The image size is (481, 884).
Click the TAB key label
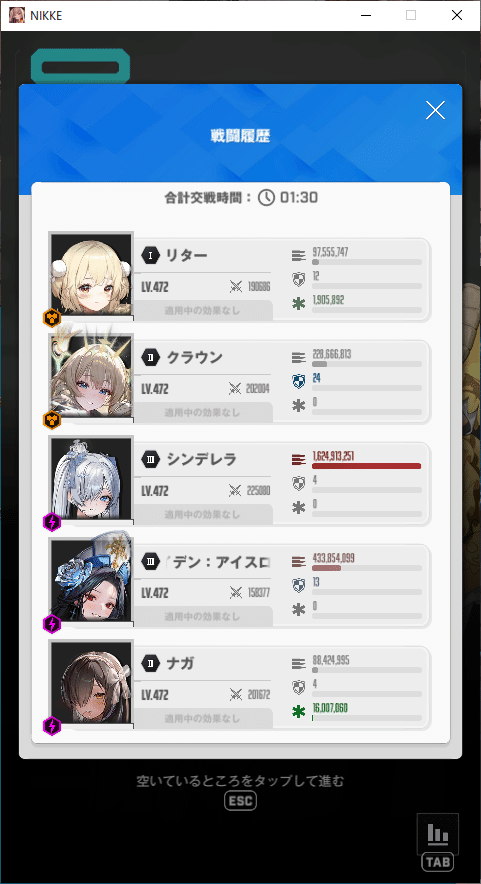click(438, 862)
